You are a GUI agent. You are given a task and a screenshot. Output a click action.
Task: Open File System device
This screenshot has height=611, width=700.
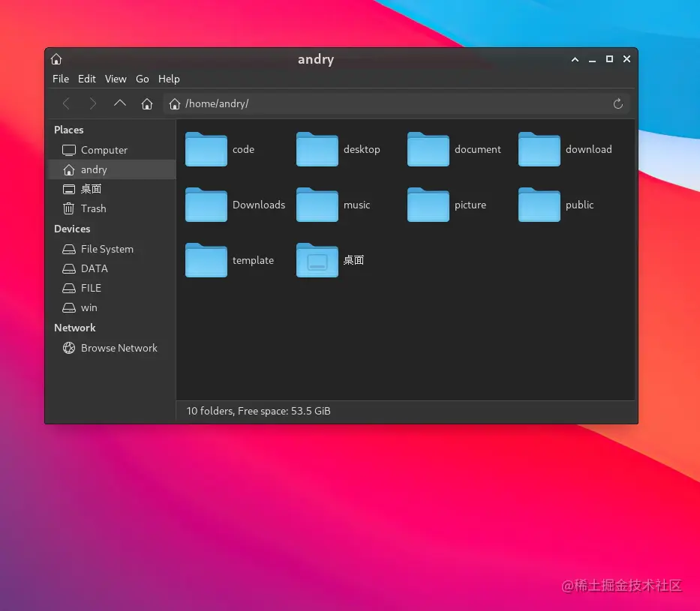coord(112,249)
